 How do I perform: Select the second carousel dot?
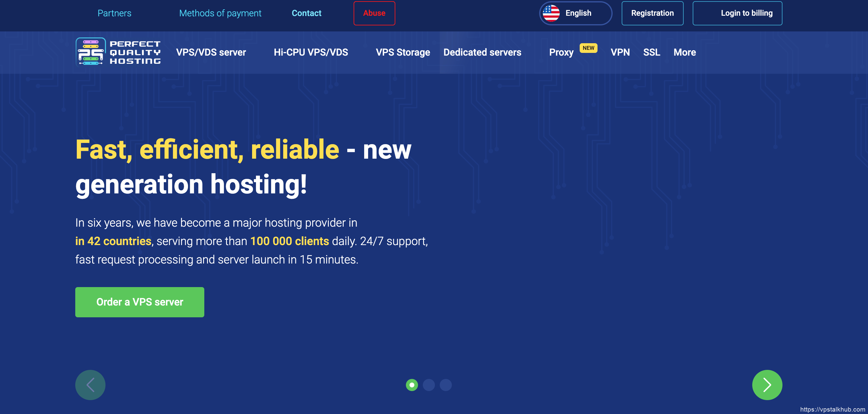pyautogui.click(x=429, y=384)
